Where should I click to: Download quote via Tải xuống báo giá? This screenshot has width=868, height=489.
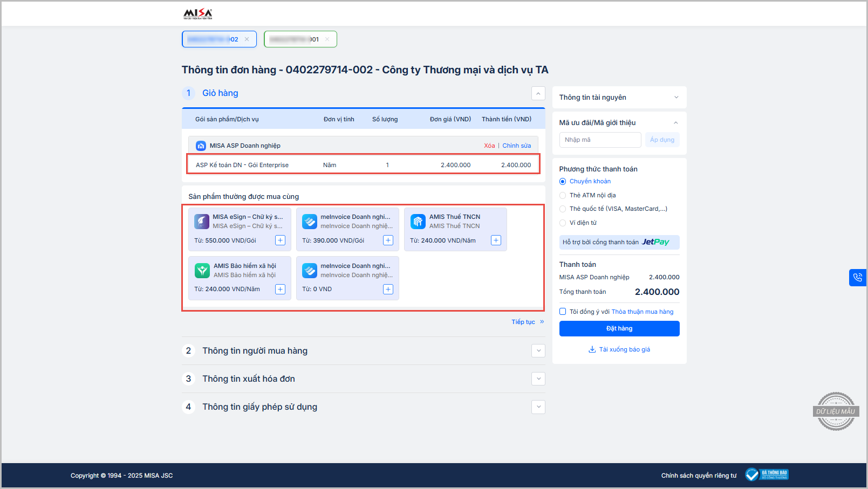point(619,350)
